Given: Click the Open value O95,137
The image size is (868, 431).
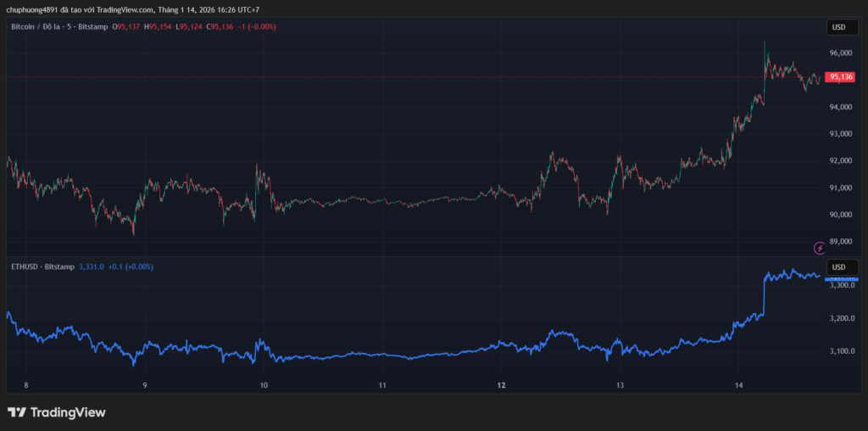Looking at the screenshot, I should (x=127, y=27).
